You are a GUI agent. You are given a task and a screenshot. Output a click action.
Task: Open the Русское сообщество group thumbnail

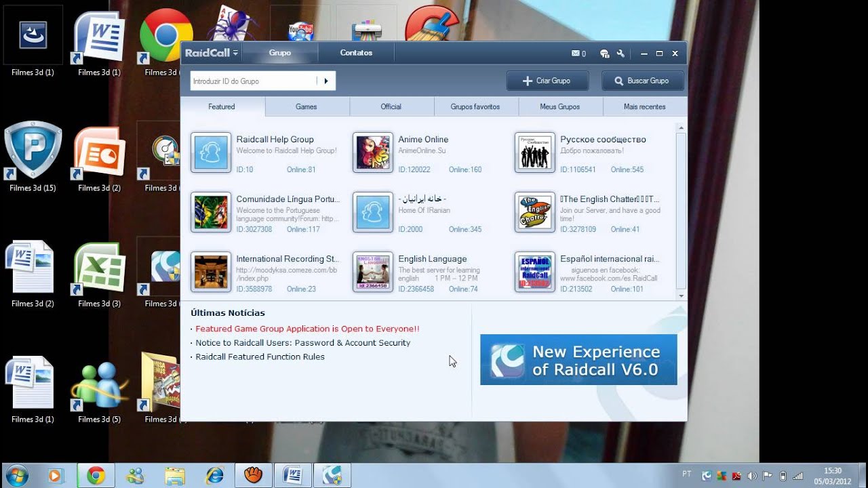(535, 152)
